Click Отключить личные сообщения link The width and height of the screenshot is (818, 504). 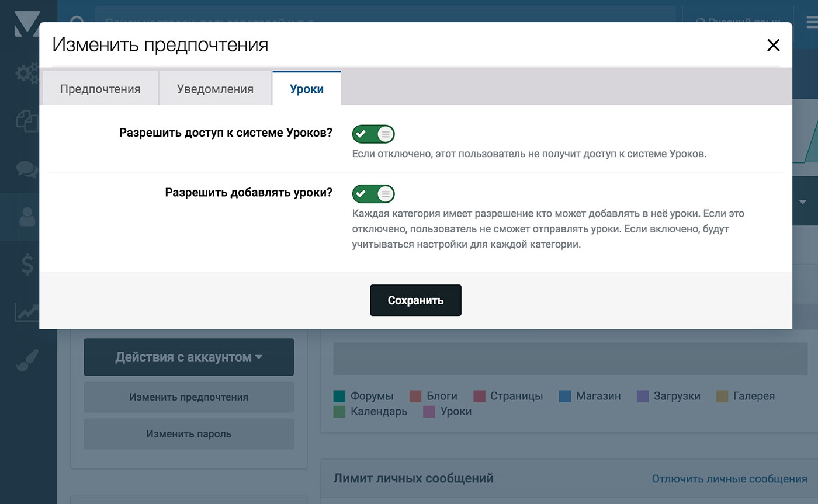click(730, 478)
